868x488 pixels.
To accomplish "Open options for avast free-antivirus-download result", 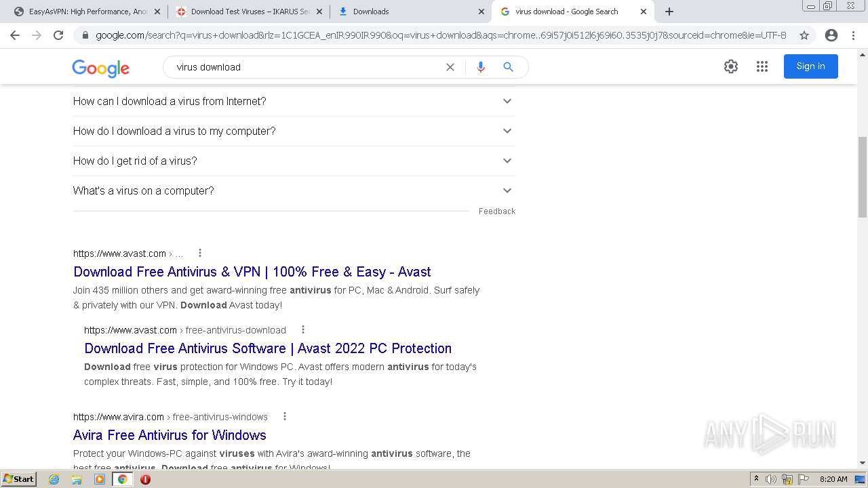I will coord(302,329).
